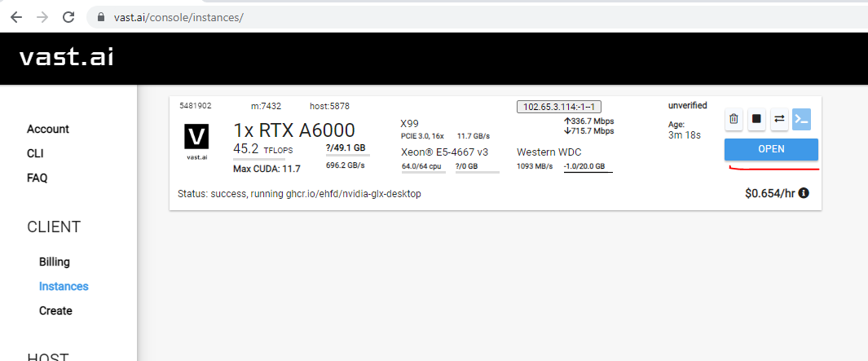This screenshot has width=868, height=361.
Task: Click the host:5878 label
Action: click(x=329, y=106)
